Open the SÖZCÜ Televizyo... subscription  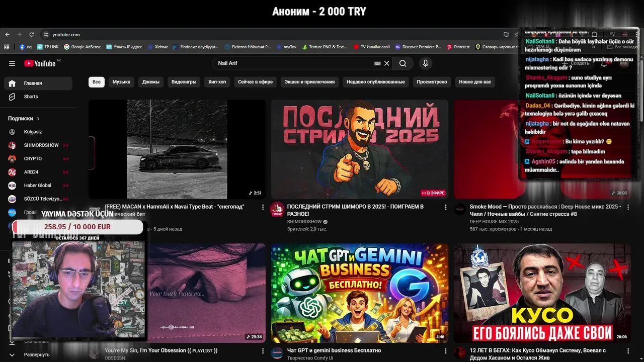pyautogui.click(x=38, y=199)
